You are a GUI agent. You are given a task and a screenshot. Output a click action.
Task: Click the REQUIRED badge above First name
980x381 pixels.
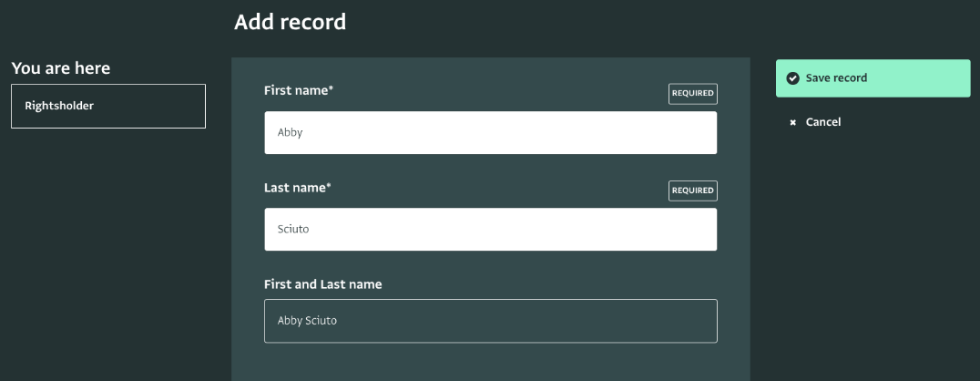tap(692, 94)
